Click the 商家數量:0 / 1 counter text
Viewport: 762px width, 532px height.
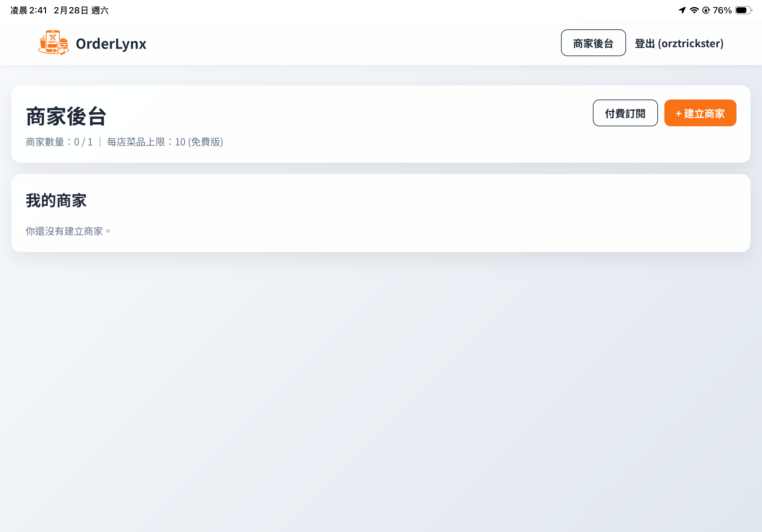59,142
